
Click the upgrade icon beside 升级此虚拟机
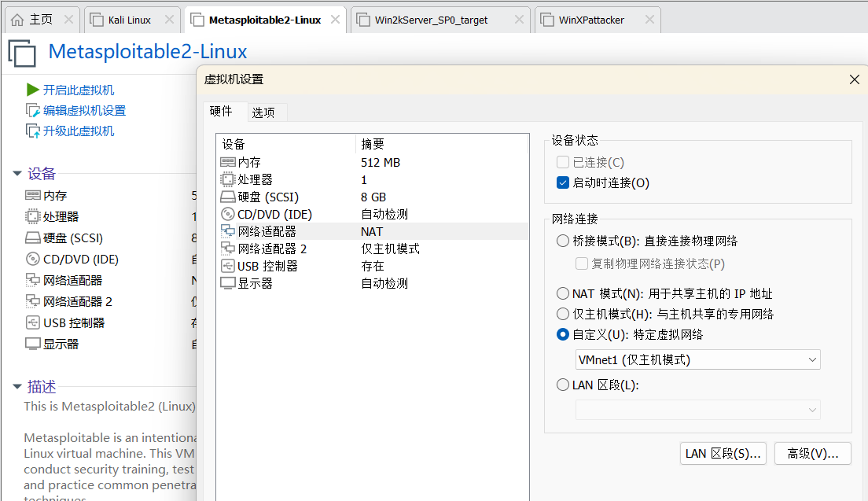[33, 131]
